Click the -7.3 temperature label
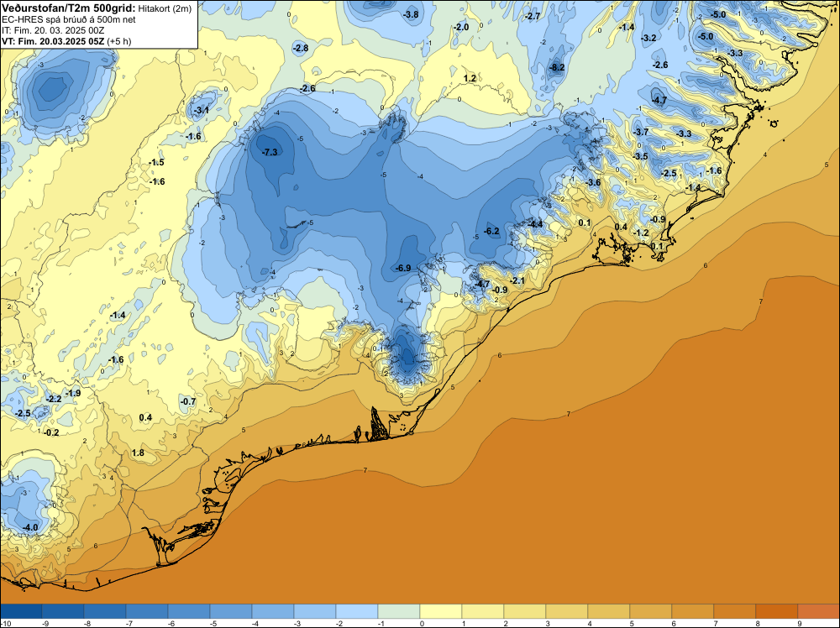 (x=270, y=152)
